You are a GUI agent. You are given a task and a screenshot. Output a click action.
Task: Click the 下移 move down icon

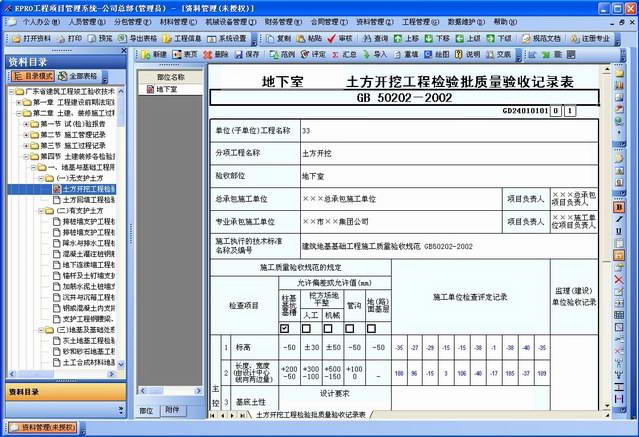429,39
